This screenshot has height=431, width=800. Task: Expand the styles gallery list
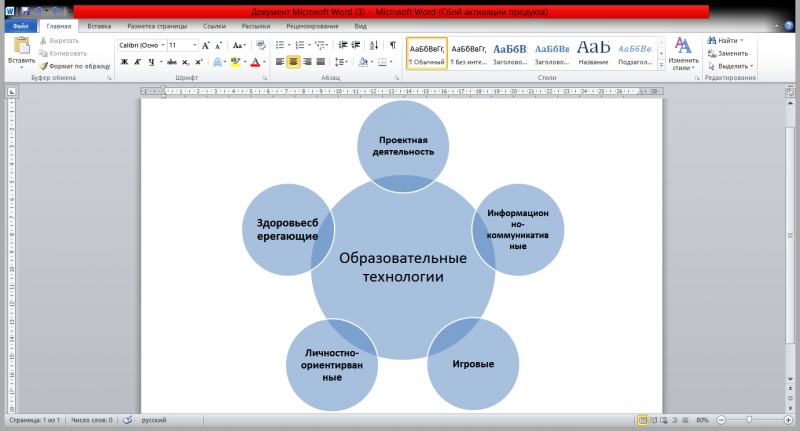pos(660,62)
